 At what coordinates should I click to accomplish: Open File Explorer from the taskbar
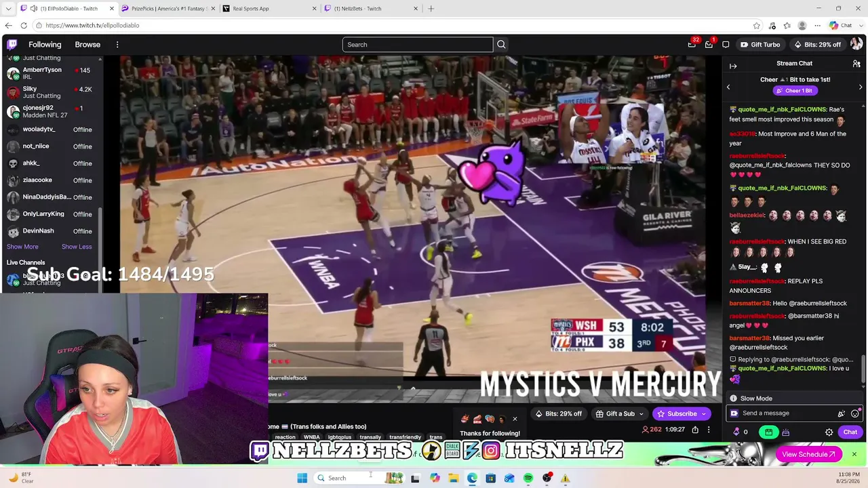[x=453, y=479]
